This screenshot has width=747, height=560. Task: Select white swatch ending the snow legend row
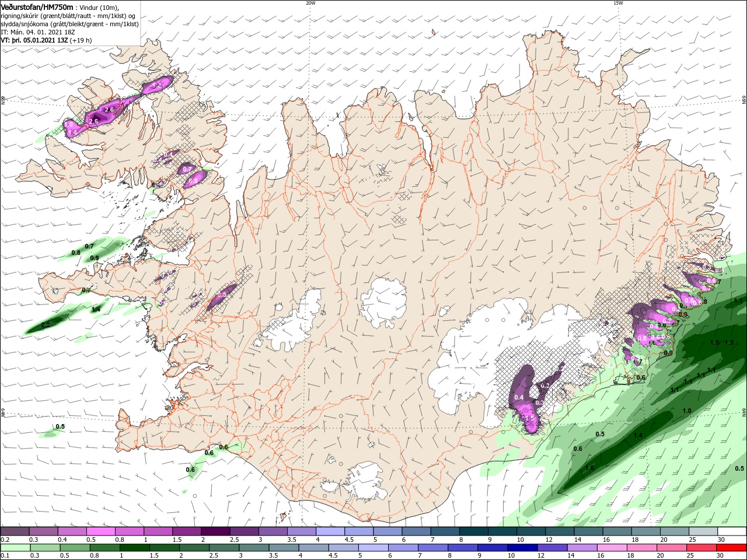click(731, 531)
